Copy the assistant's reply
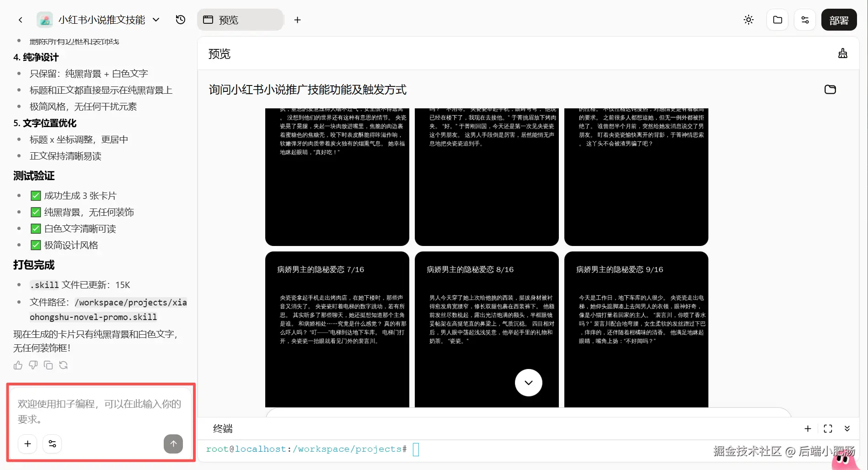Viewport: 868px width, 470px height. coord(48,365)
